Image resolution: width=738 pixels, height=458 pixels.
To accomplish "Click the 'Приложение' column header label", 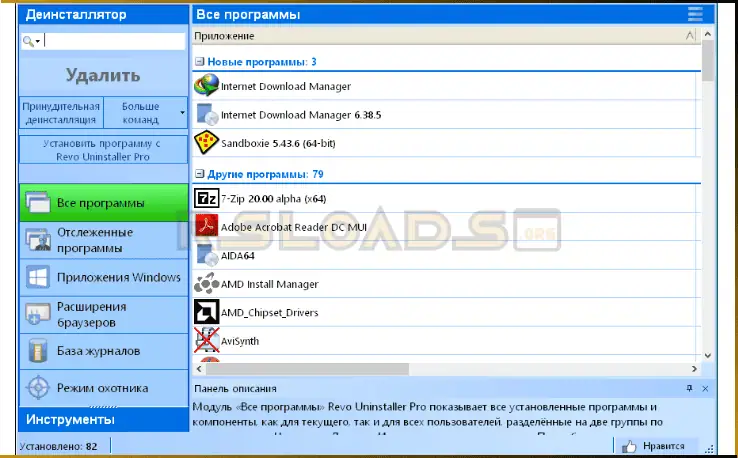I will (x=224, y=36).
